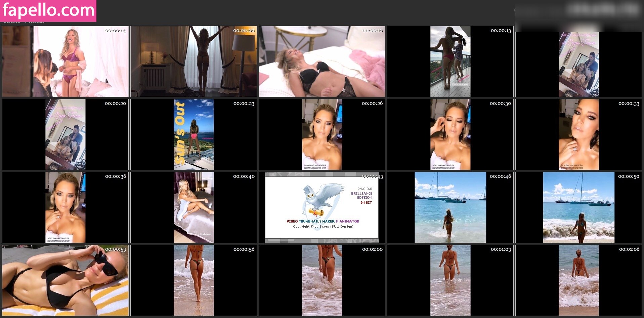Open the thumbnail marked 00:00:10
Viewport: 644px width, 318px height.
322,62
